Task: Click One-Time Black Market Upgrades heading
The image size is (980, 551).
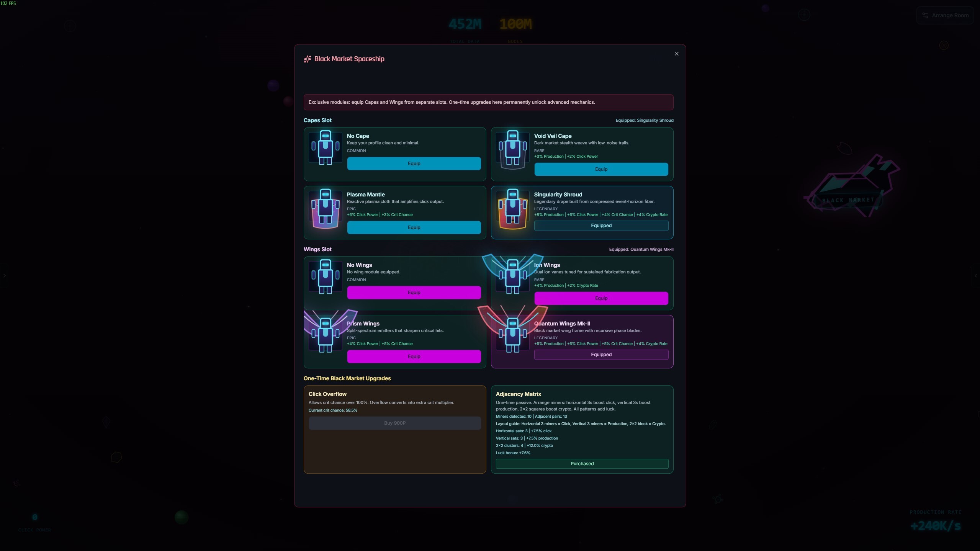Action: 347,378
